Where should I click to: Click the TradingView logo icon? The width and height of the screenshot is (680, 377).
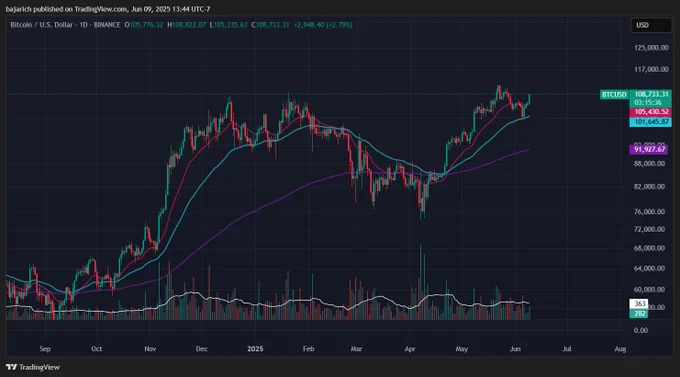click(12, 367)
